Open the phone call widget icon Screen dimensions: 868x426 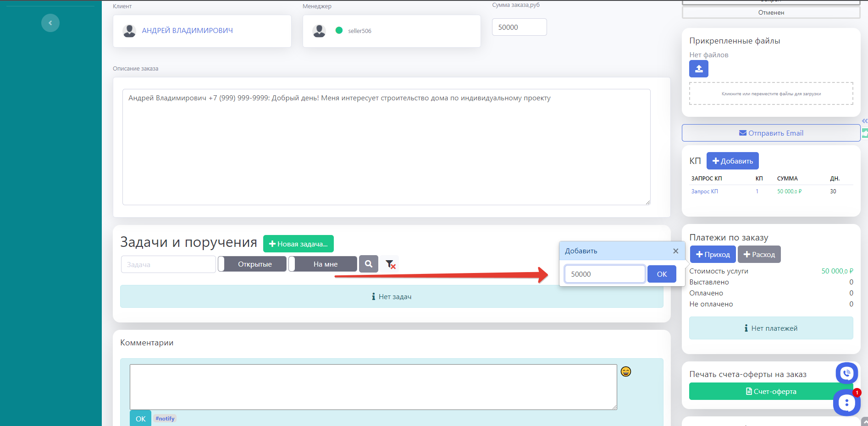coord(846,373)
